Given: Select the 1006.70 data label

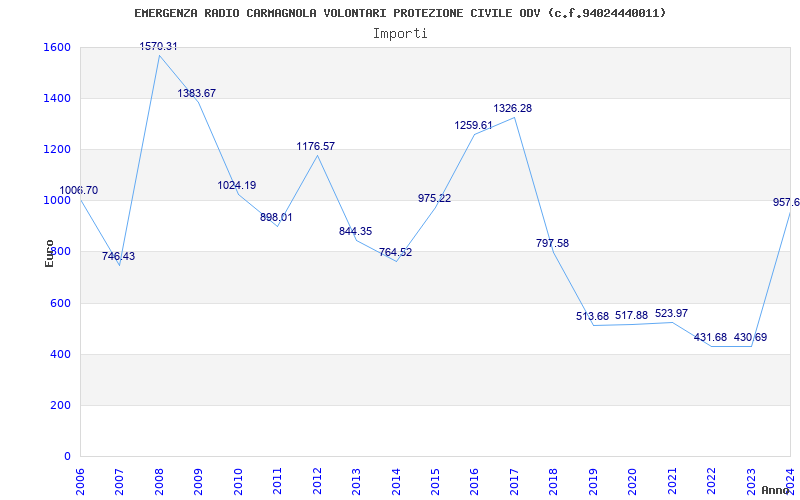Looking at the screenshot, I should pyautogui.click(x=79, y=190).
